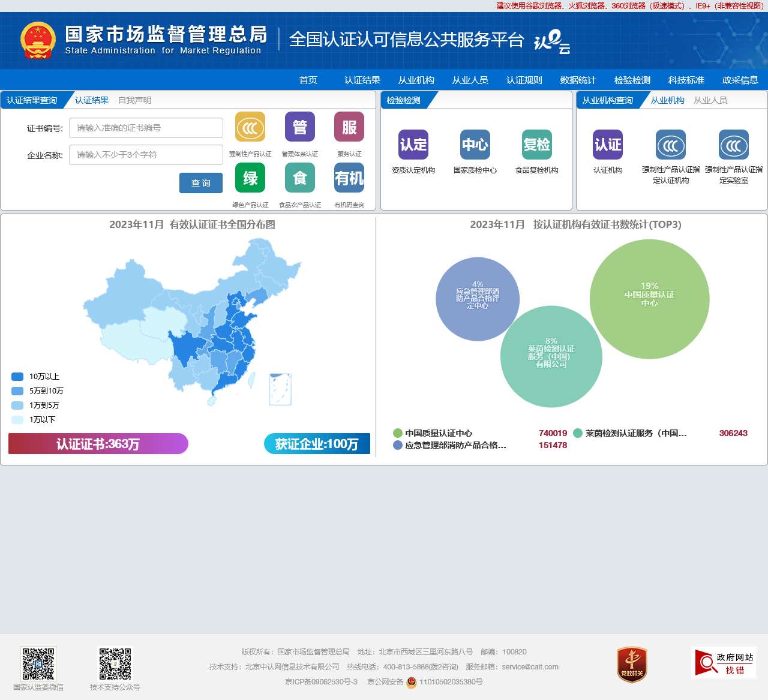Toggle the 1万到5万 map legend swatch
The width and height of the screenshot is (768, 700).
coord(17,405)
